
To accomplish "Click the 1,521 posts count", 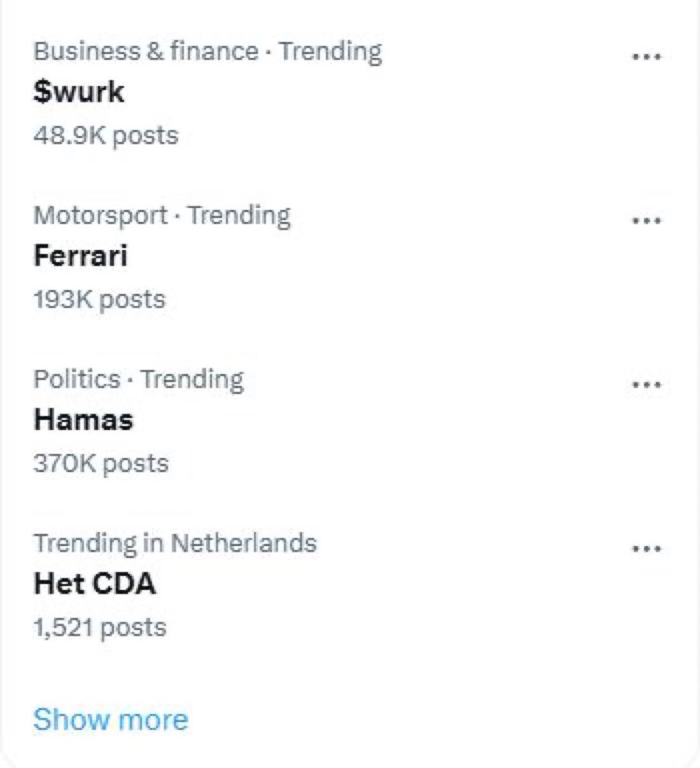I will (x=99, y=627).
